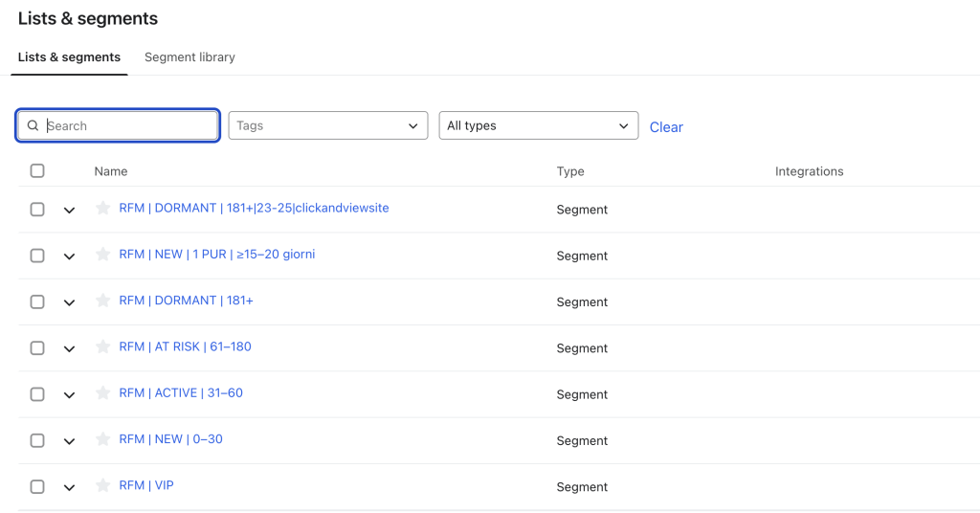Click the Lists & segments page heading
This screenshot has height=513, width=980.
tap(88, 19)
